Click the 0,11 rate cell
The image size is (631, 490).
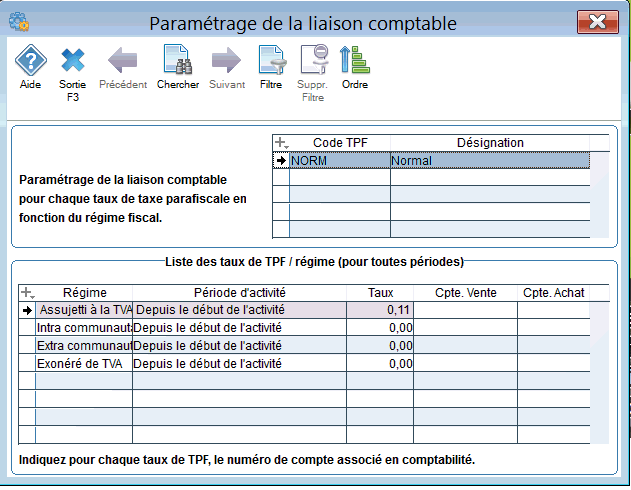tap(380, 310)
